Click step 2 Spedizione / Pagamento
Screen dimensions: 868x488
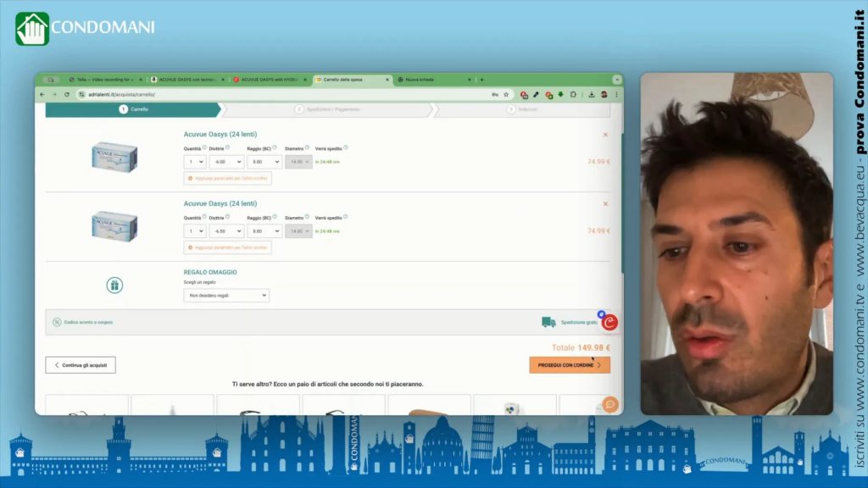pos(328,109)
